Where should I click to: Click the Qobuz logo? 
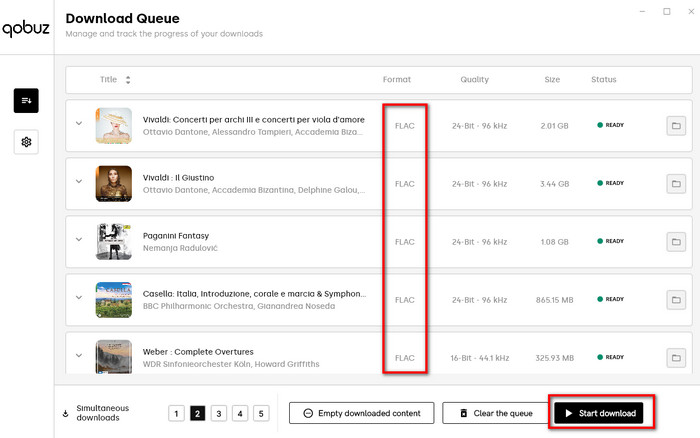click(x=26, y=29)
